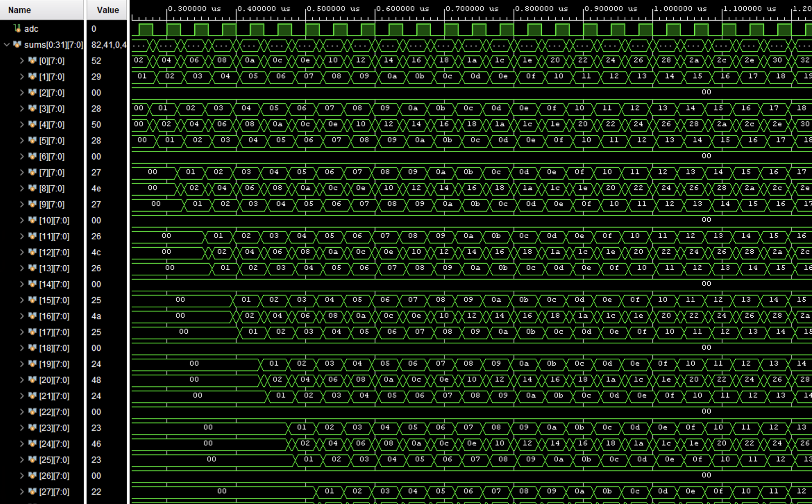Click the 0.500000 us timeline marker
The width and height of the screenshot is (812, 504).
[333, 9]
